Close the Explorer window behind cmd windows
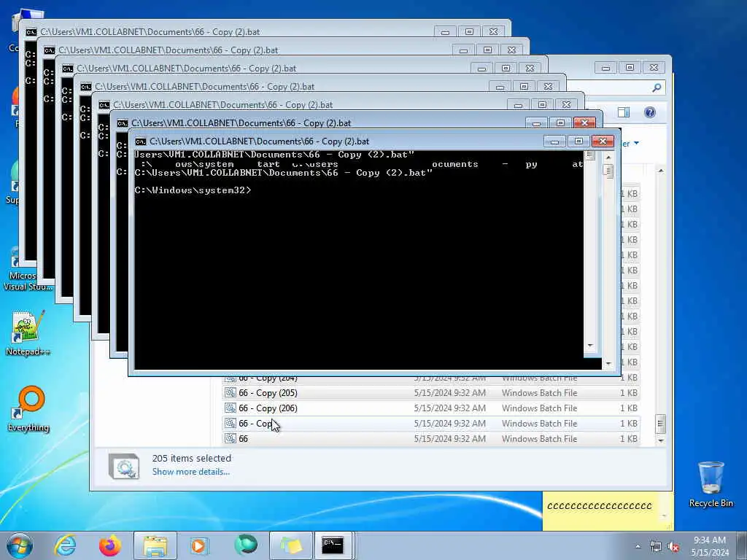Image resolution: width=747 pixels, height=560 pixels. pyautogui.click(x=654, y=68)
